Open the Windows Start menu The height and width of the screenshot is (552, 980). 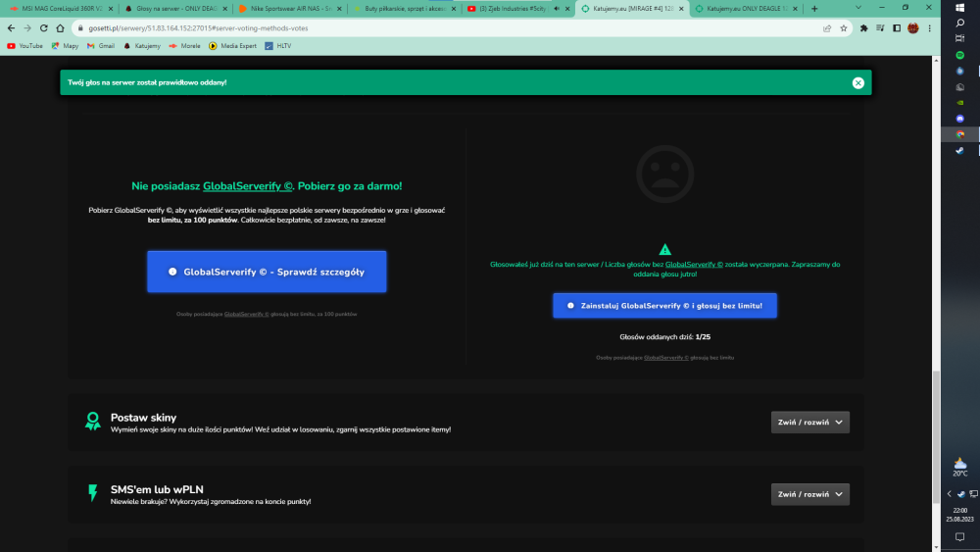point(960,8)
